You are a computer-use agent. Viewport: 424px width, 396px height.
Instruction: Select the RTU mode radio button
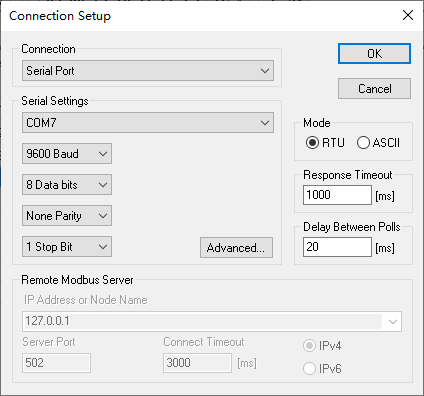click(312, 143)
